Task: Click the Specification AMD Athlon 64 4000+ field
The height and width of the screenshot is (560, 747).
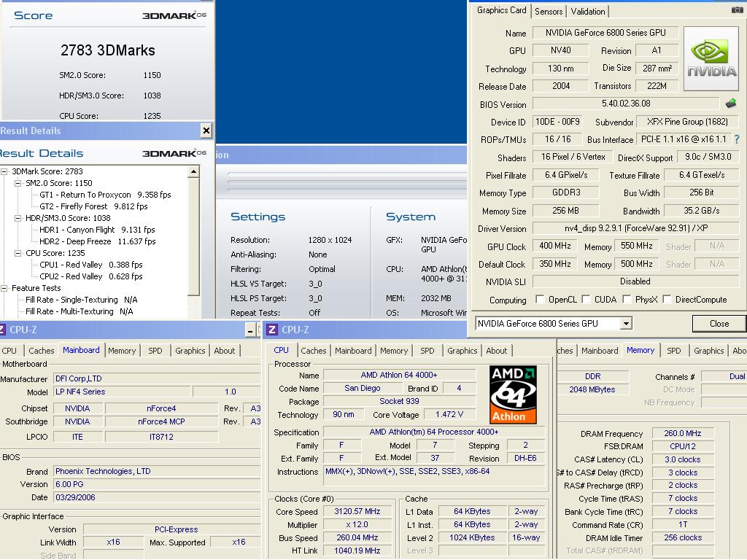Action: [x=434, y=432]
